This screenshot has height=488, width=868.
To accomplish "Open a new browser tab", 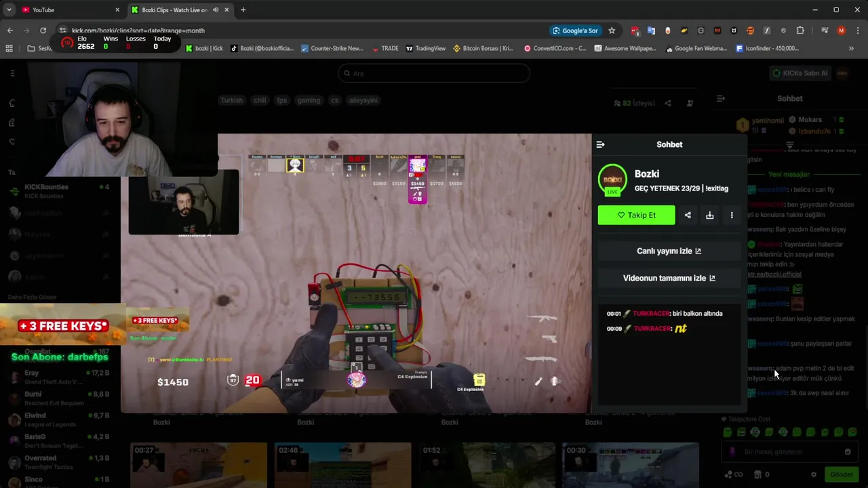I will 243,9.
